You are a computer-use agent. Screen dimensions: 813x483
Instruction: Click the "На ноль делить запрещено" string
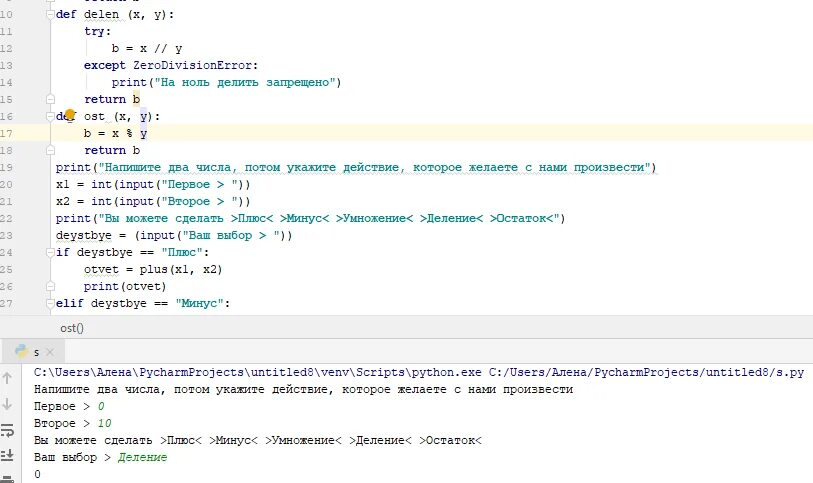point(245,82)
